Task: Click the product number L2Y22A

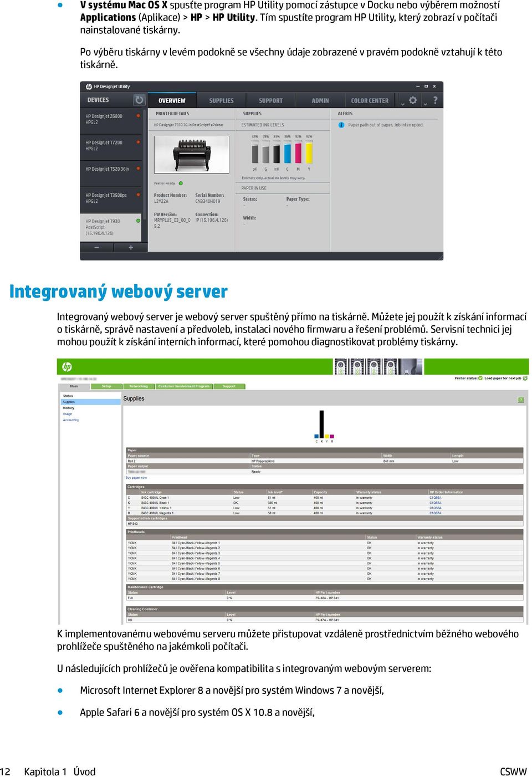Action: [x=161, y=202]
